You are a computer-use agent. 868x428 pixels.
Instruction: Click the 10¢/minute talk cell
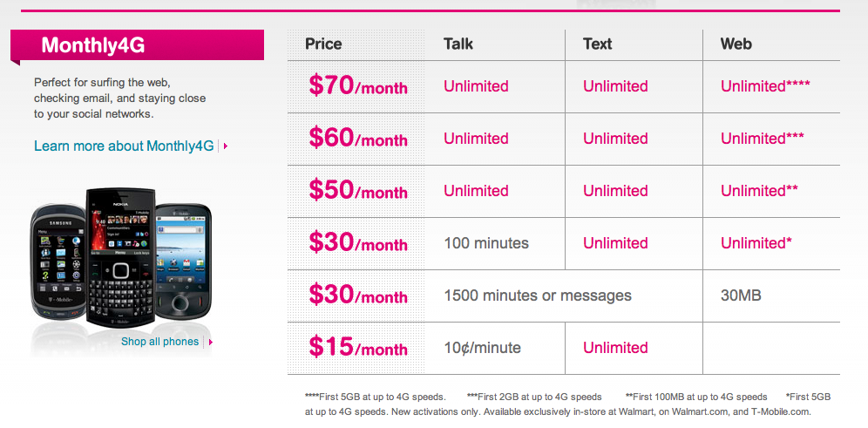tap(483, 348)
